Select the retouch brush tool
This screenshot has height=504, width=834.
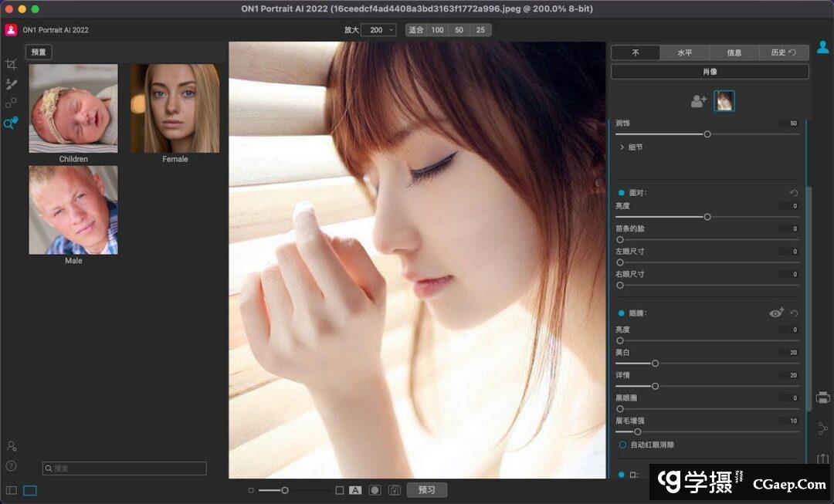11,84
